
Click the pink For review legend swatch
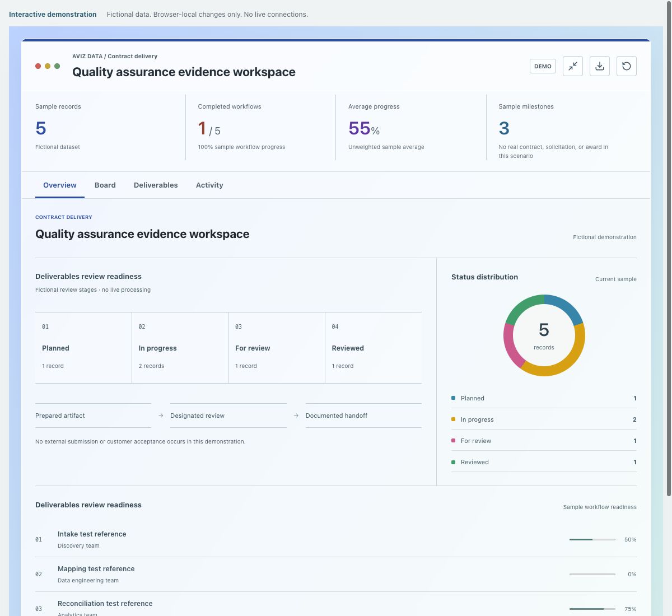point(453,441)
